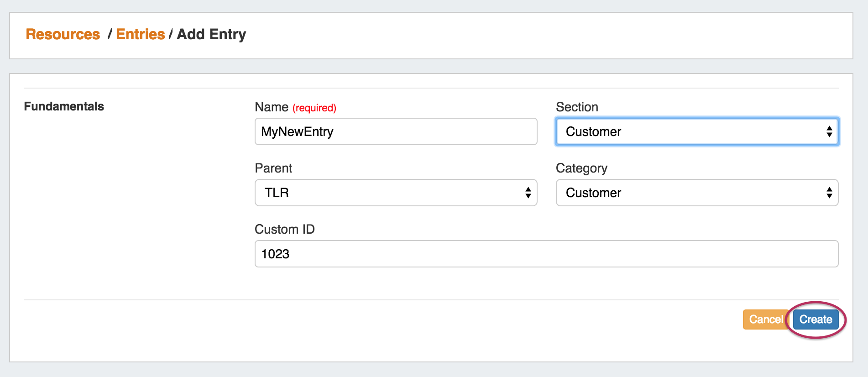
Task: Open the Resources breadcrumb link
Action: (x=63, y=34)
